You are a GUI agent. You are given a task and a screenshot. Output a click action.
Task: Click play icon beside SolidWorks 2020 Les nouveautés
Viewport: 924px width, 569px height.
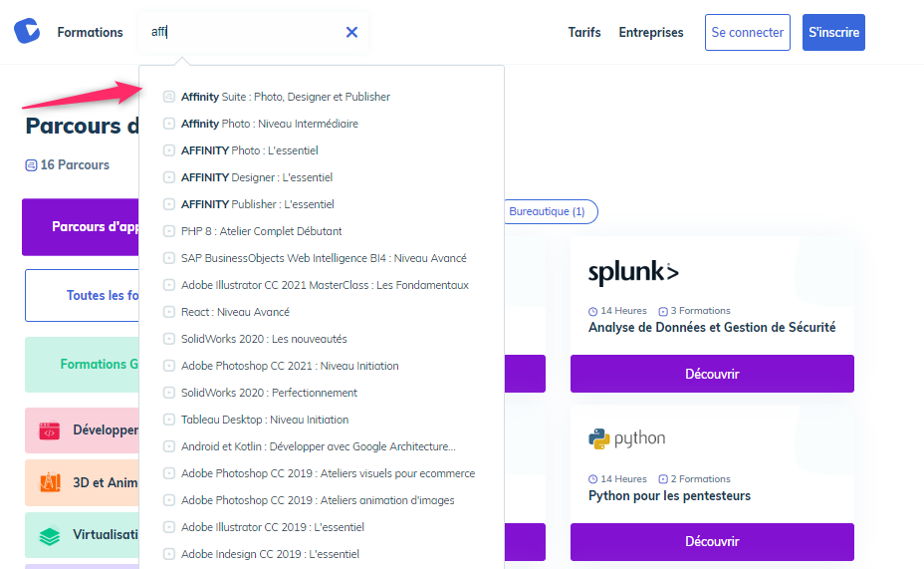coord(169,339)
